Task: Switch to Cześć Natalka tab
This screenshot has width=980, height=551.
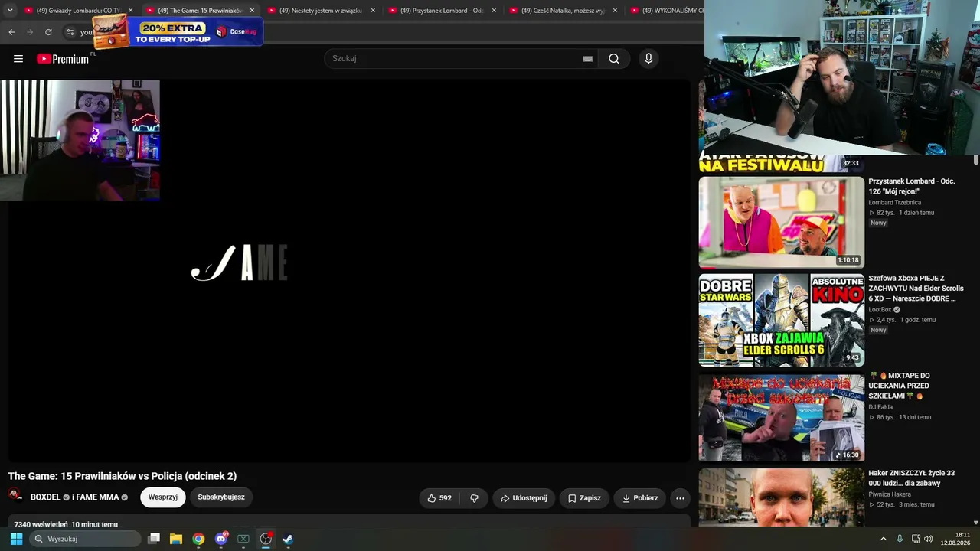Action: [x=563, y=11]
